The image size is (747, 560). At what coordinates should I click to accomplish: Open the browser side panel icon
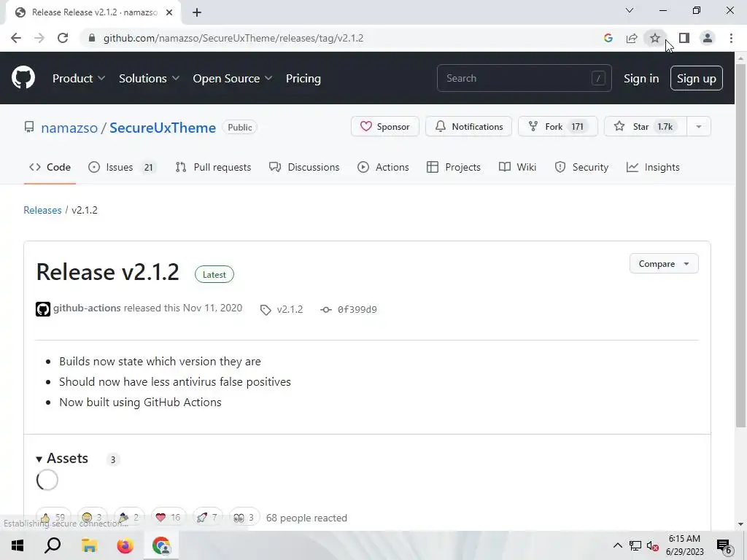[684, 38]
